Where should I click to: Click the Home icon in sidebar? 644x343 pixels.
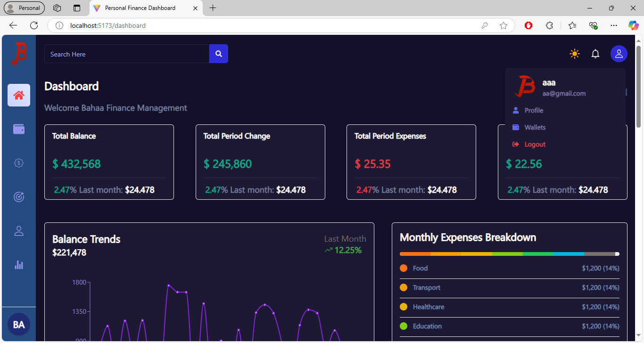point(19,95)
